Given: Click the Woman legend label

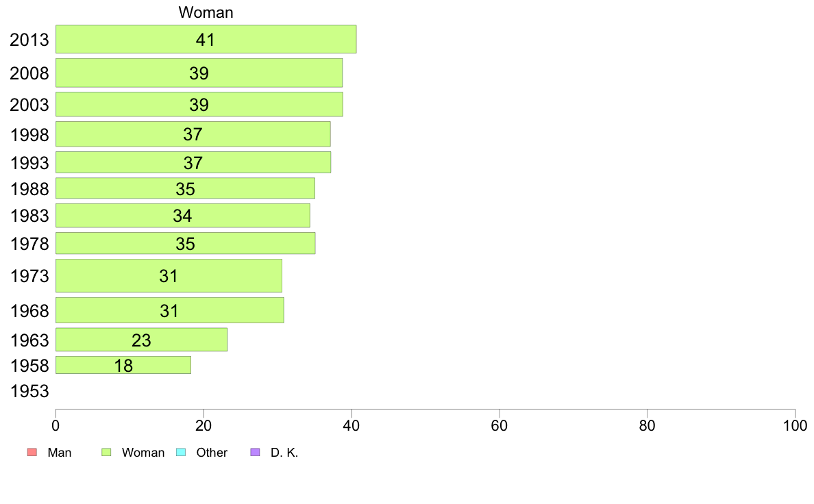Looking at the screenshot, I should tap(143, 453).
